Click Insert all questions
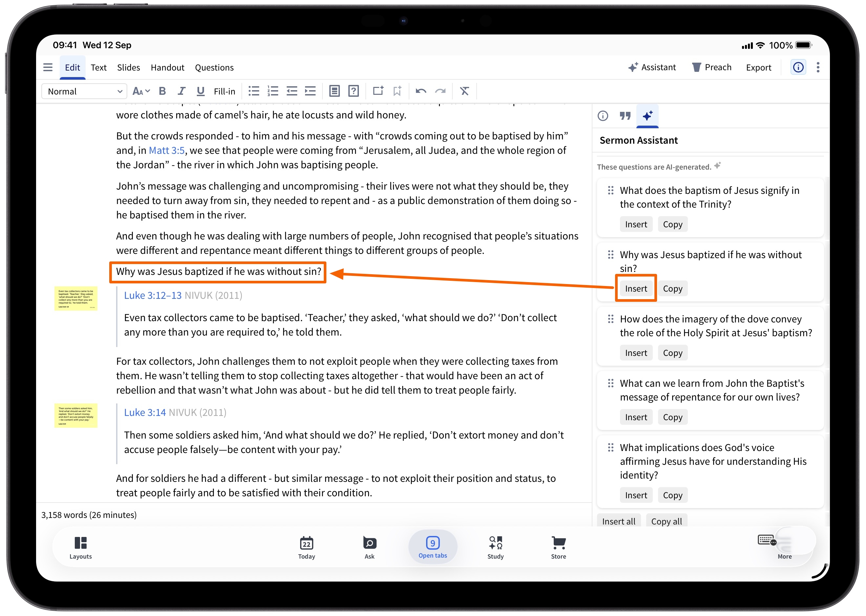866x616 pixels. click(619, 521)
